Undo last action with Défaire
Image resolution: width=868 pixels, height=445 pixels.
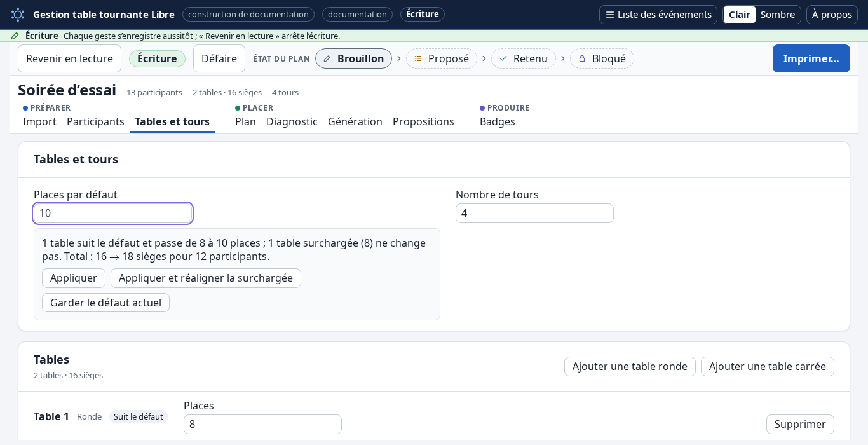[x=219, y=58]
